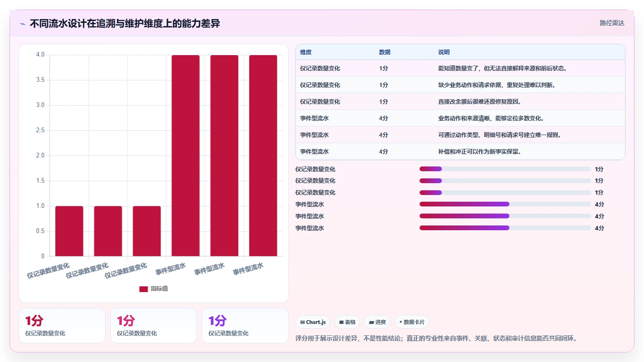Click the 指标值 legend label
644x362 pixels.
pos(159,289)
